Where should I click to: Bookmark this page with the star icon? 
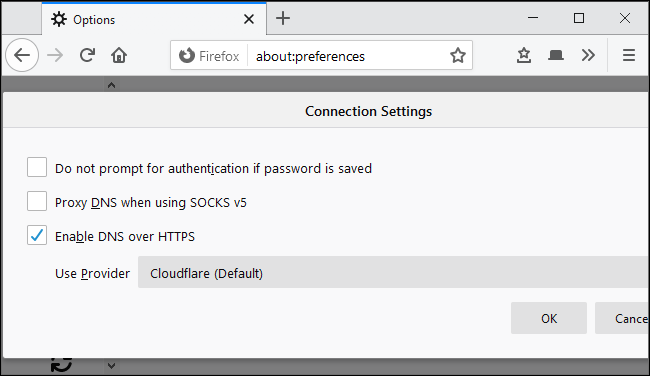click(458, 56)
